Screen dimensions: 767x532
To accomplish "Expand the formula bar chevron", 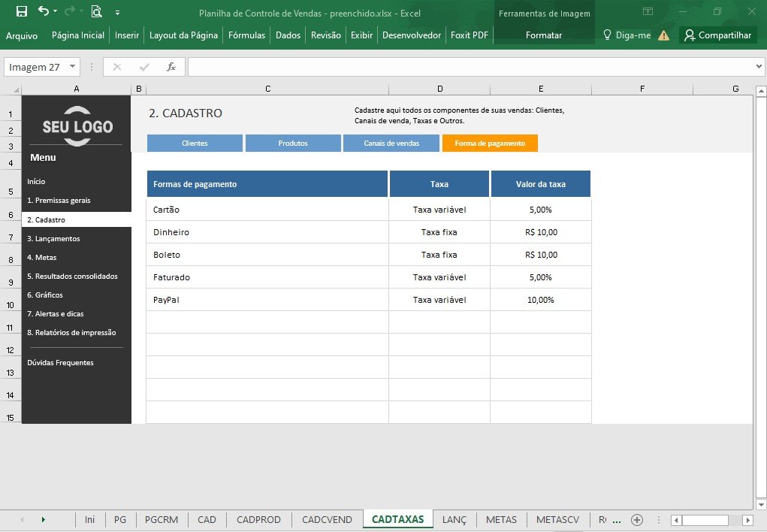I will [759, 67].
